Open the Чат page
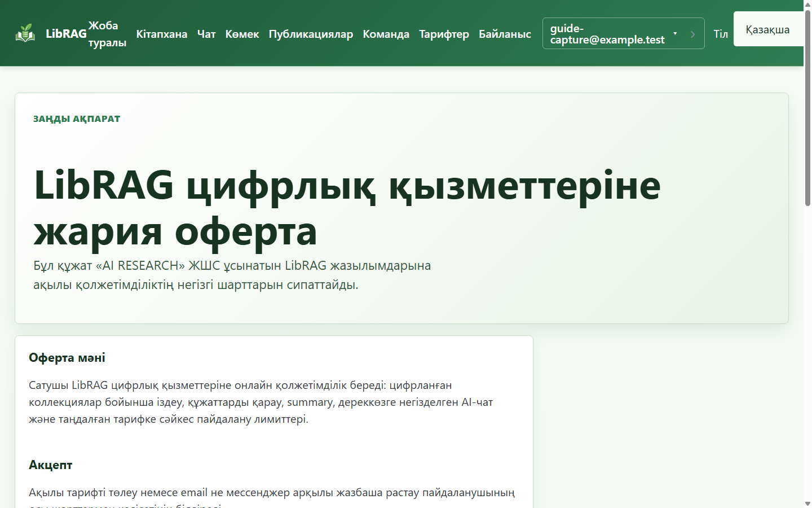The image size is (812, 508). pos(206,34)
